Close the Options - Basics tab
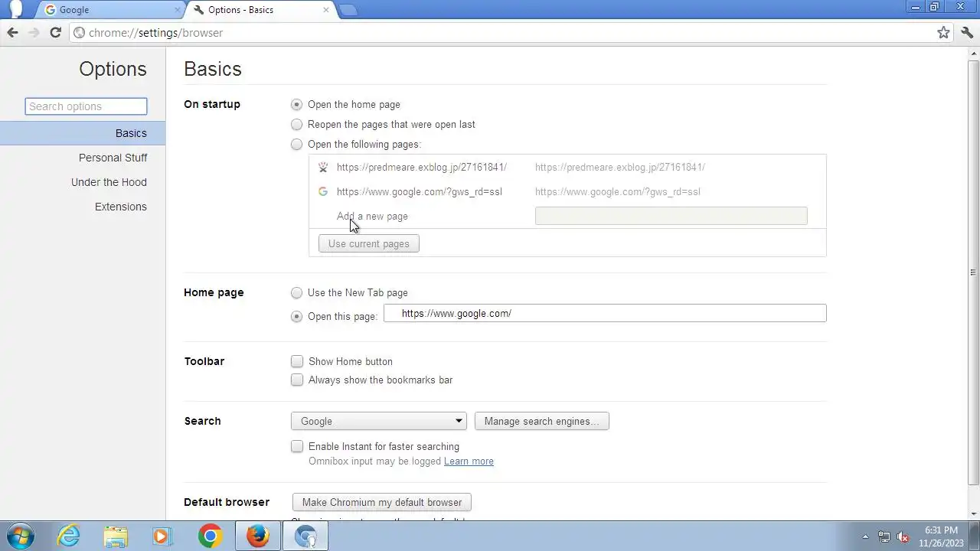The width and height of the screenshot is (980, 551). (x=326, y=10)
